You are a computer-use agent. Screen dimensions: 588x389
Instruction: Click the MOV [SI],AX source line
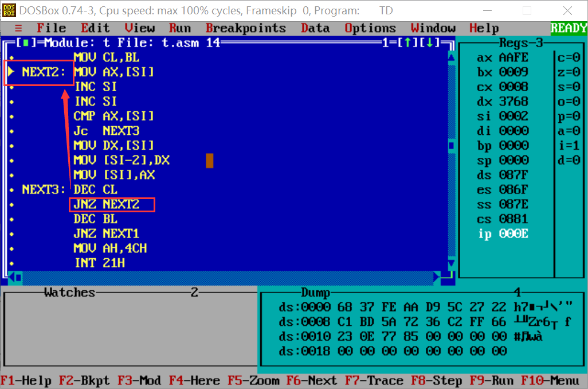pyautogui.click(x=113, y=174)
